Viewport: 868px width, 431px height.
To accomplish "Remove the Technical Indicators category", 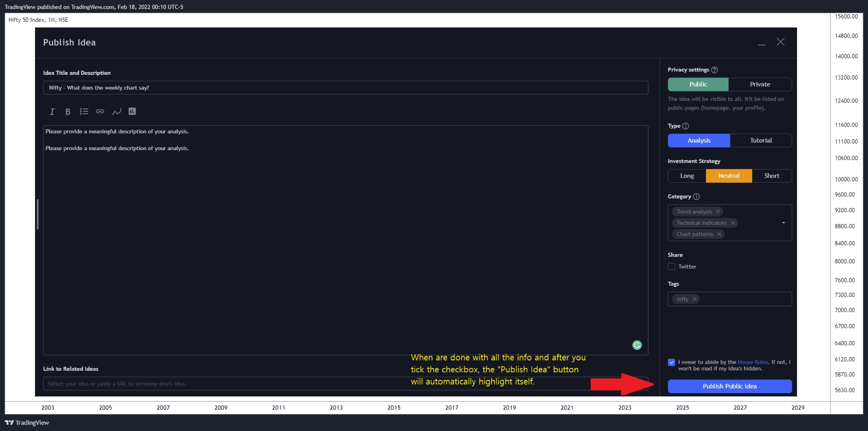I will pyautogui.click(x=733, y=223).
